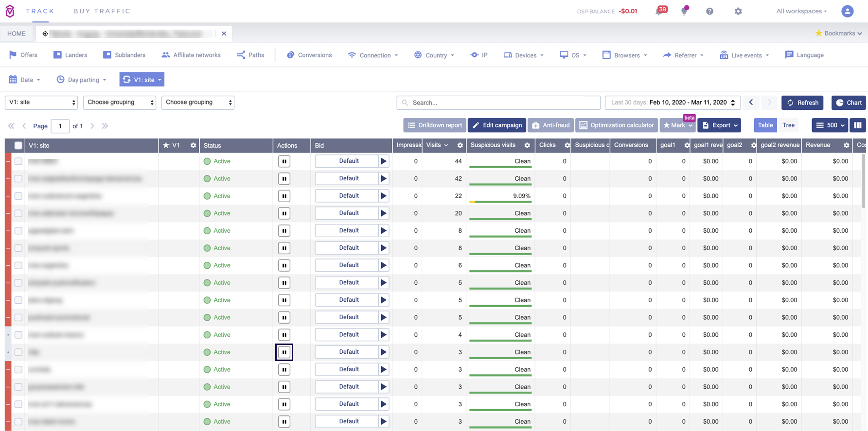Open the first Choose grouping dropdown
Image resolution: width=868 pixels, height=431 pixels.
pos(120,103)
